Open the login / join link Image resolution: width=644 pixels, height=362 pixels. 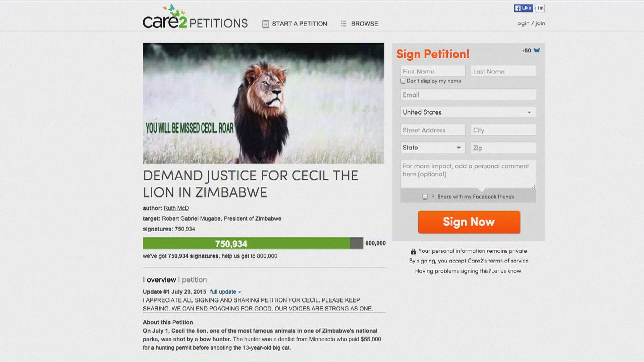(x=530, y=23)
